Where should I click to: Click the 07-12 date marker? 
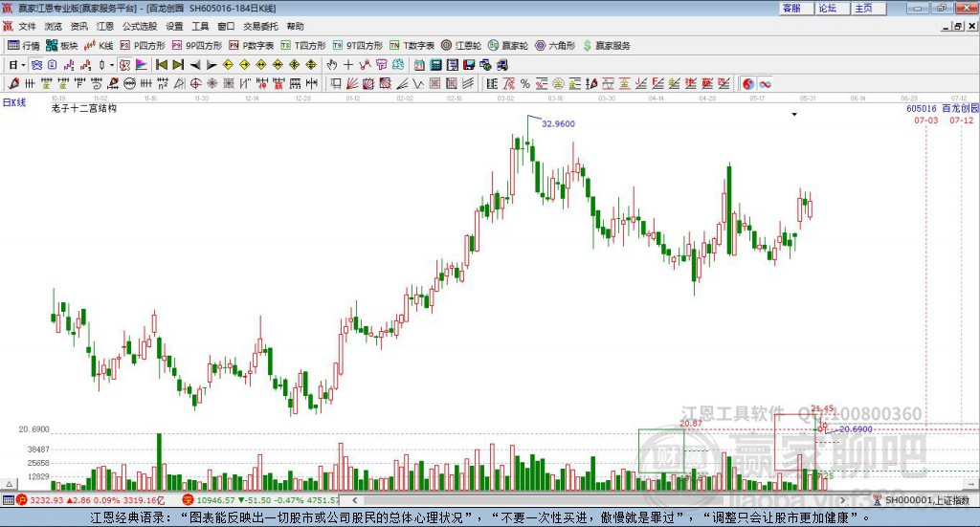pos(962,120)
